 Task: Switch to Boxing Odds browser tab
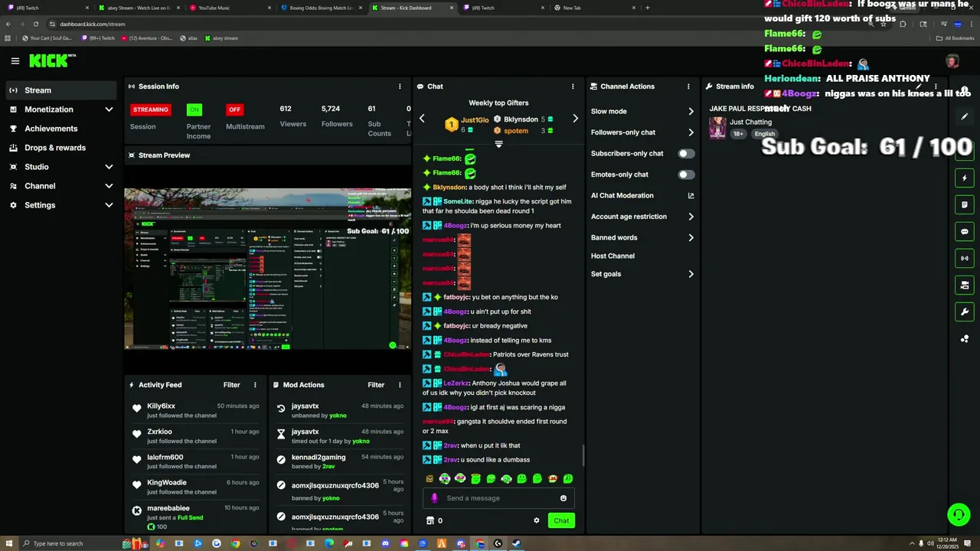[322, 8]
